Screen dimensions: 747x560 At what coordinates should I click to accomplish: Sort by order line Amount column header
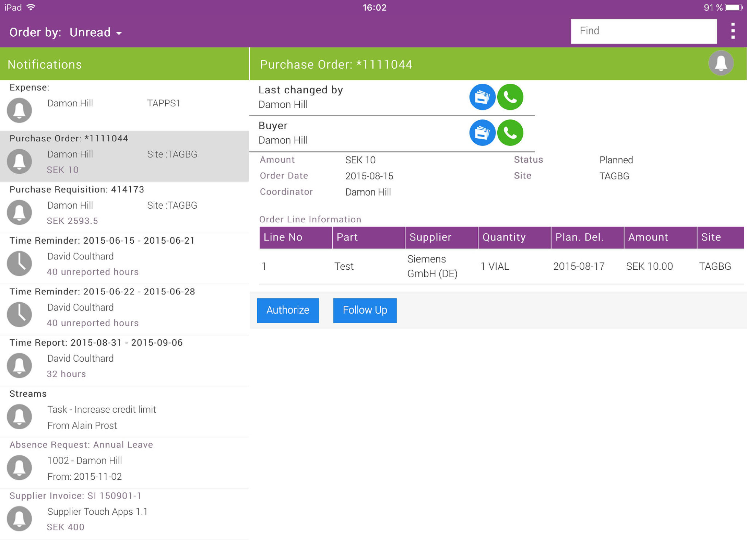coord(660,237)
